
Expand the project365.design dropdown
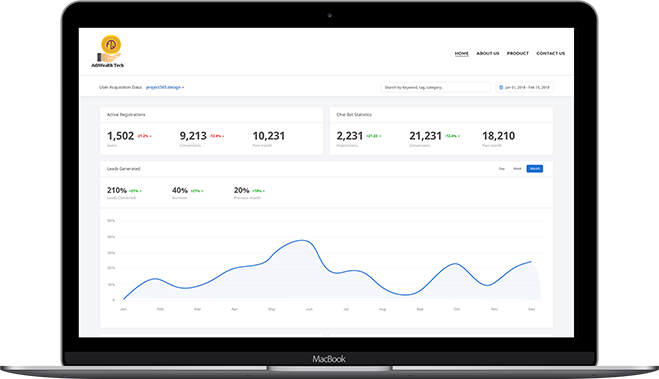(165, 87)
